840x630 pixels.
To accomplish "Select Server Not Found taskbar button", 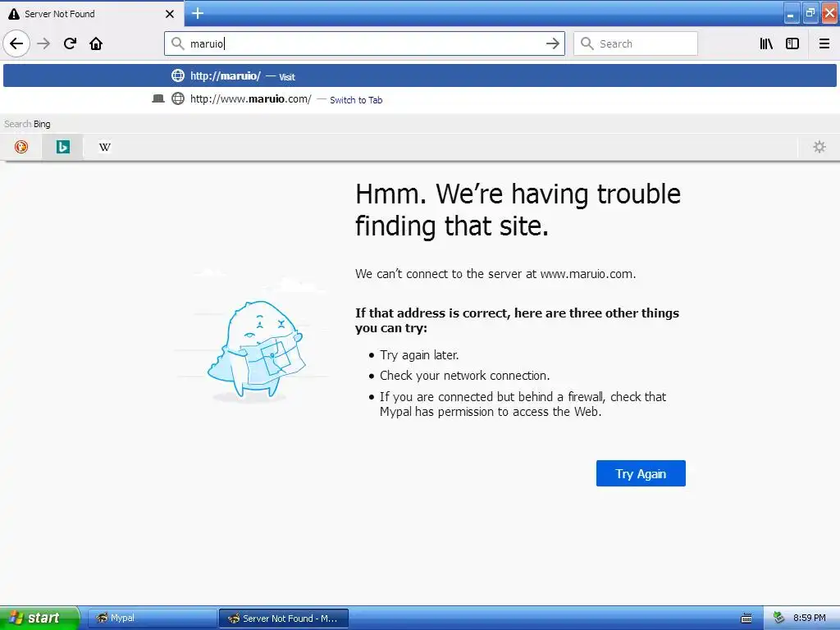I will (x=284, y=619).
